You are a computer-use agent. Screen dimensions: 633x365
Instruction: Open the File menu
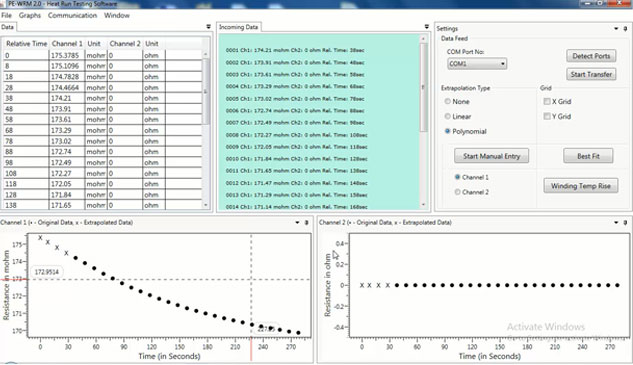pyautogui.click(x=6, y=15)
